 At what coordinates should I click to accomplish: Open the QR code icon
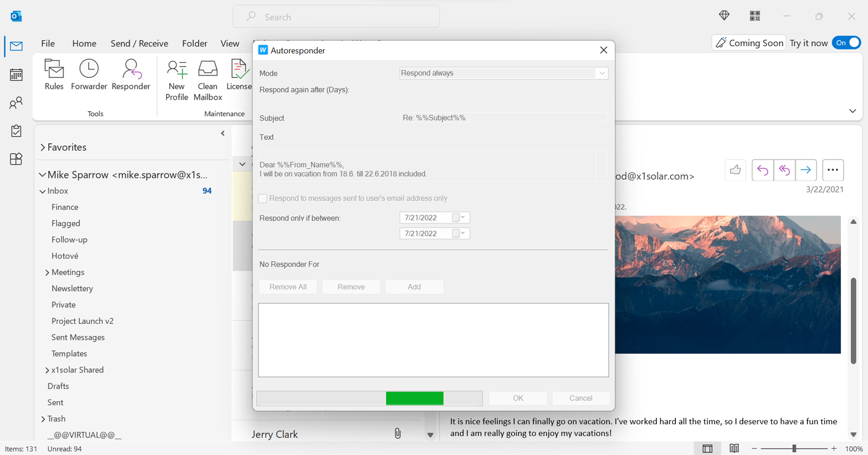[755, 16]
